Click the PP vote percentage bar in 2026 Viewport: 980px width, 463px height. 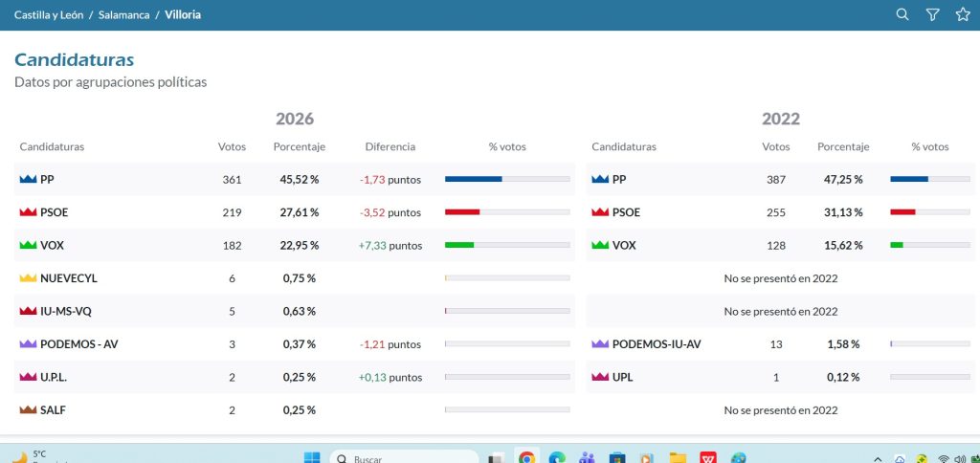pos(507,179)
